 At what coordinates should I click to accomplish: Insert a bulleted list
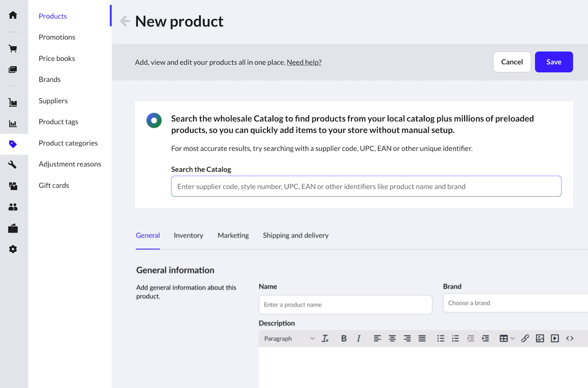coord(441,338)
